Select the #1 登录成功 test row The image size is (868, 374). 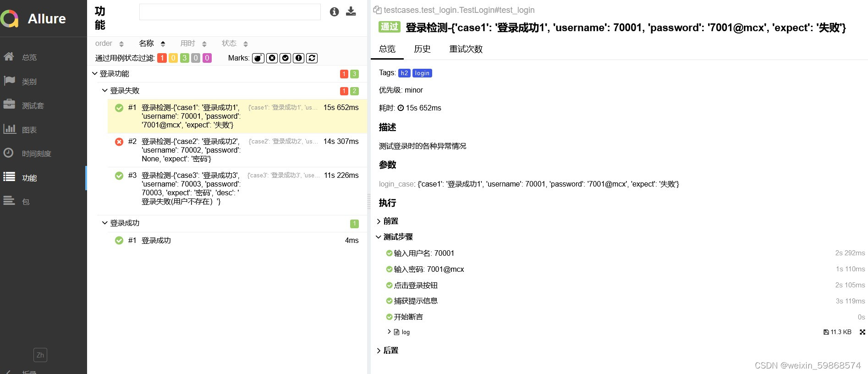237,241
